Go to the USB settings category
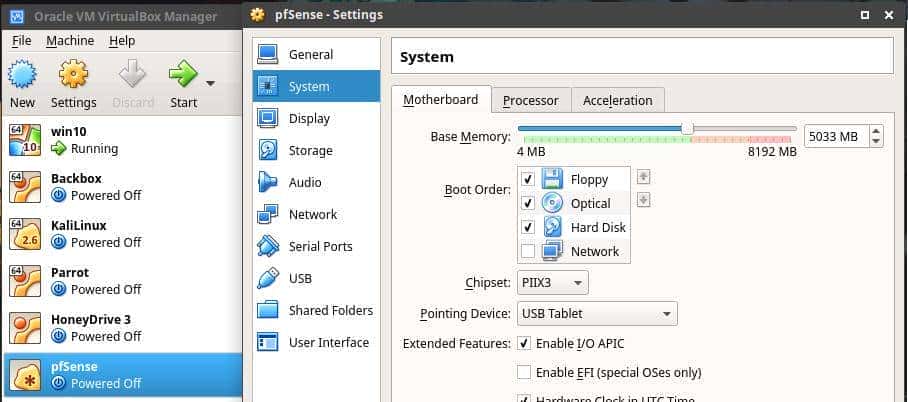The width and height of the screenshot is (908, 402). click(x=300, y=279)
